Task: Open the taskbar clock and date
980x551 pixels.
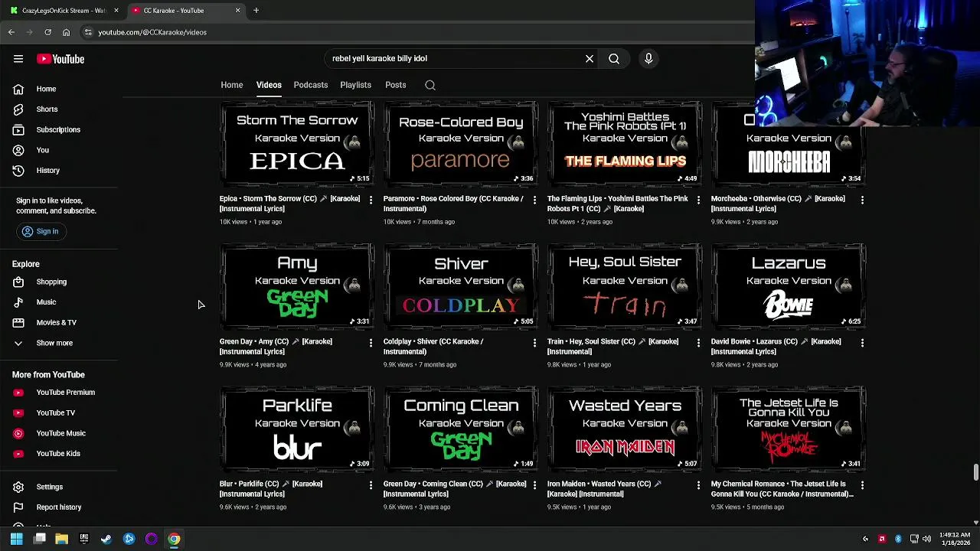Action: point(954,539)
